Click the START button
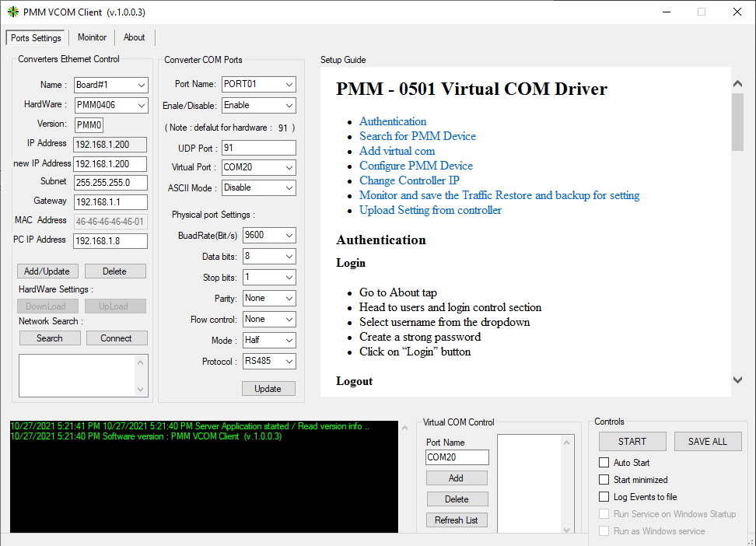This screenshot has width=756, height=546. point(632,441)
